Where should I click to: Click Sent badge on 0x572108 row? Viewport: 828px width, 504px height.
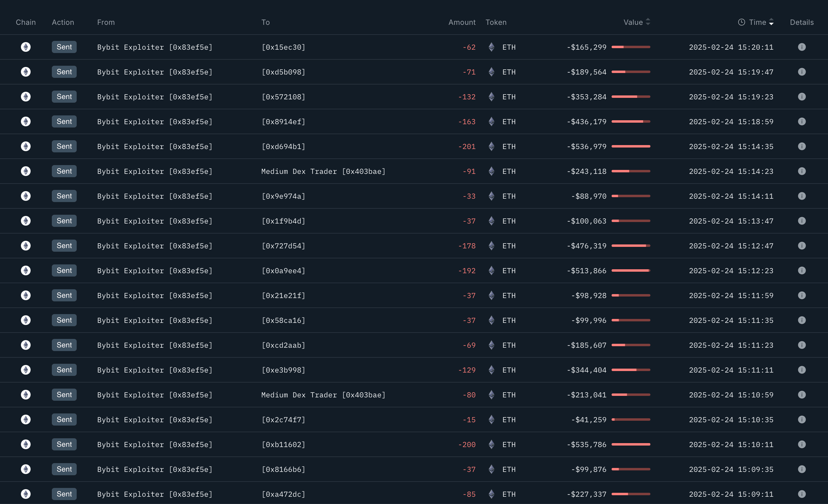(64, 97)
